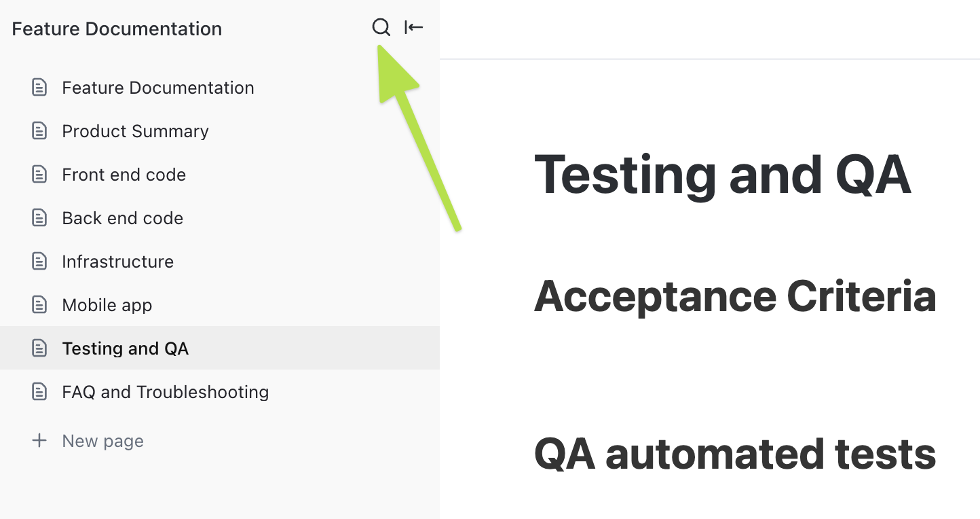The image size is (980, 519).
Task: Click the Acceptance Criteria heading
Action: [735, 297]
